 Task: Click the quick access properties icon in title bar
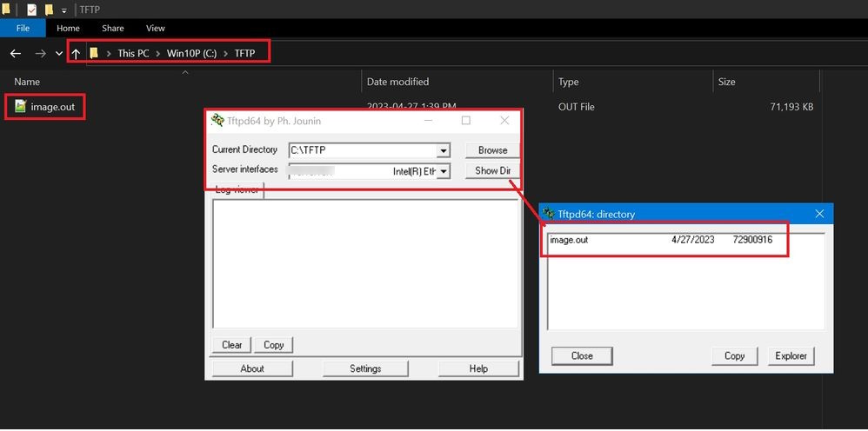(31, 10)
